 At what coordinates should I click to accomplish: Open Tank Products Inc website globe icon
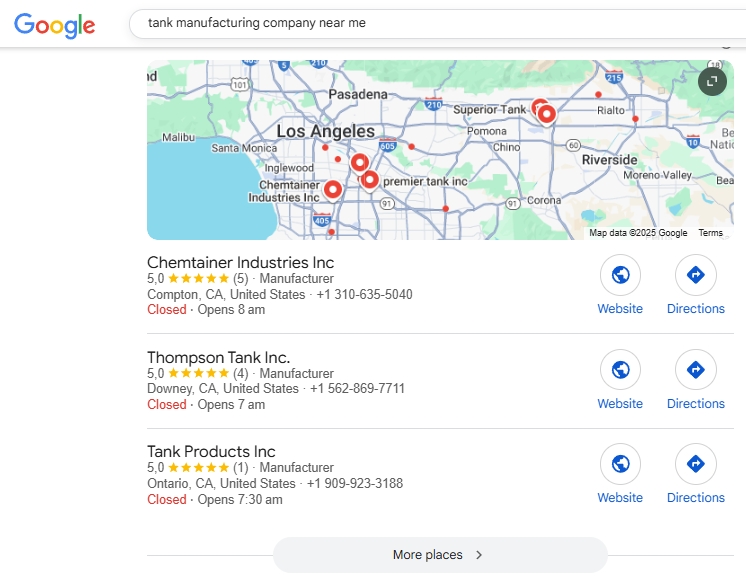pos(620,464)
